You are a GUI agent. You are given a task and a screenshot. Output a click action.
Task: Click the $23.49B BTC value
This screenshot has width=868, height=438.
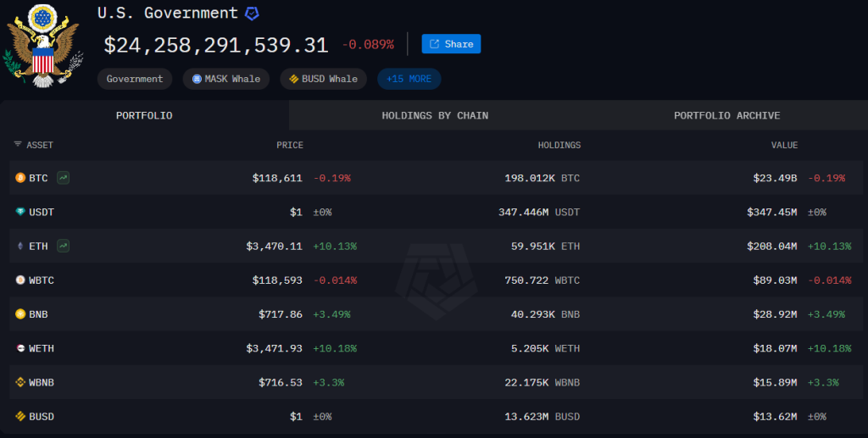coord(775,178)
